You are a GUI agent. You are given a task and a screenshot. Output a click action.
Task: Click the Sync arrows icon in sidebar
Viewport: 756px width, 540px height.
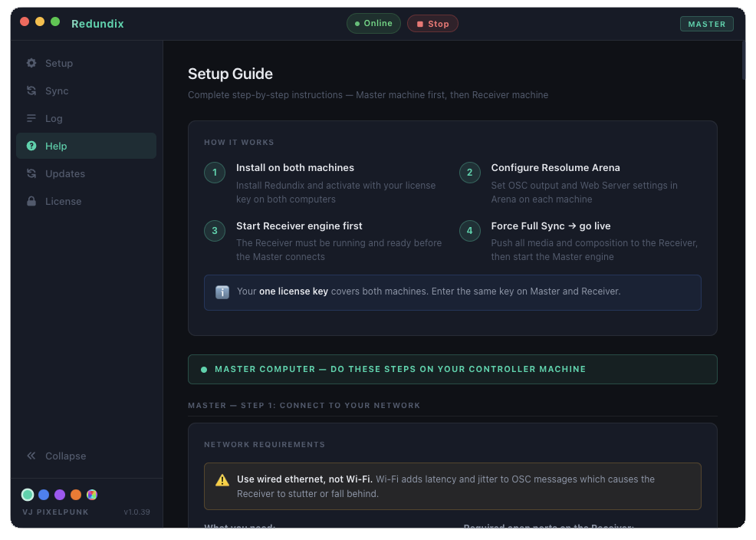tap(31, 91)
